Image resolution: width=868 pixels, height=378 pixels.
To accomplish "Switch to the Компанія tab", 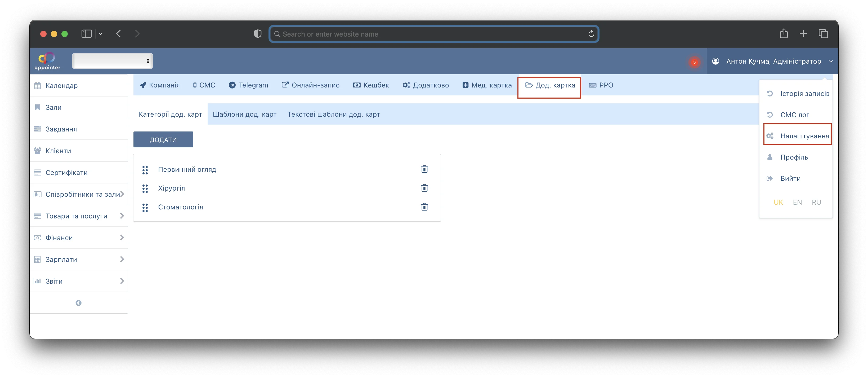I will coord(160,85).
